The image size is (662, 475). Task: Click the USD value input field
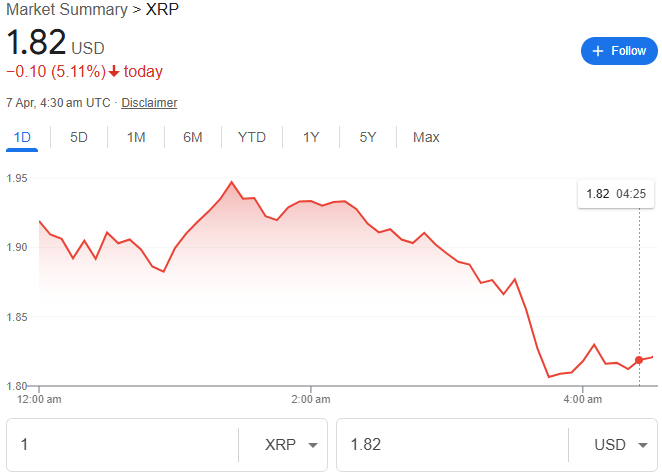450,445
